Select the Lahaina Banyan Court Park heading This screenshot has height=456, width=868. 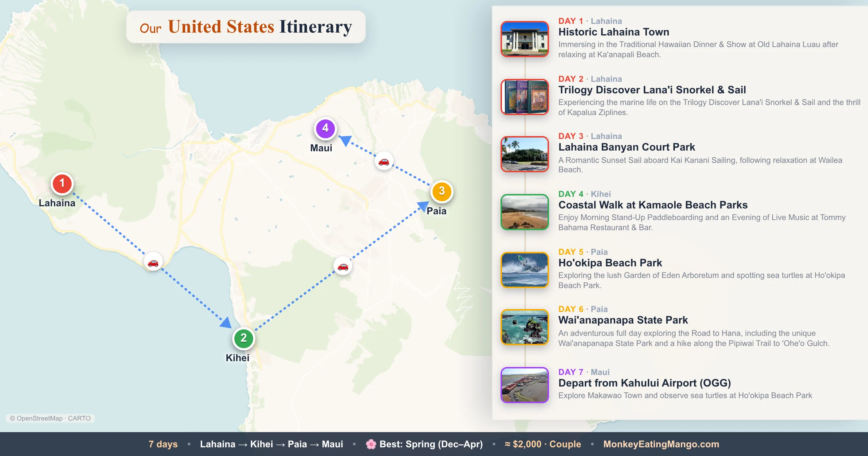point(627,147)
